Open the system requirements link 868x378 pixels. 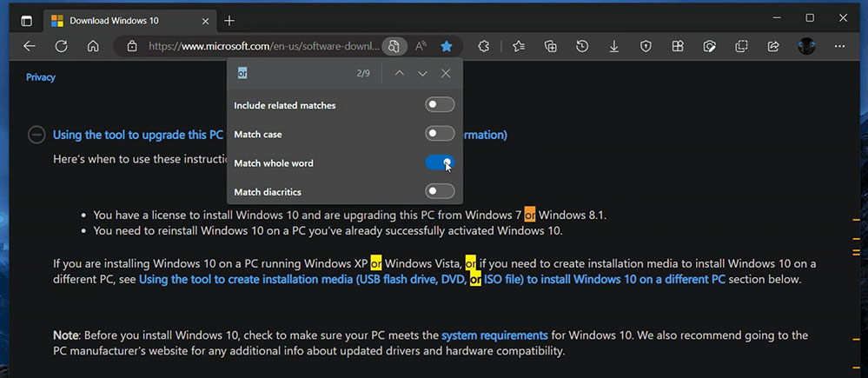(x=494, y=335)
